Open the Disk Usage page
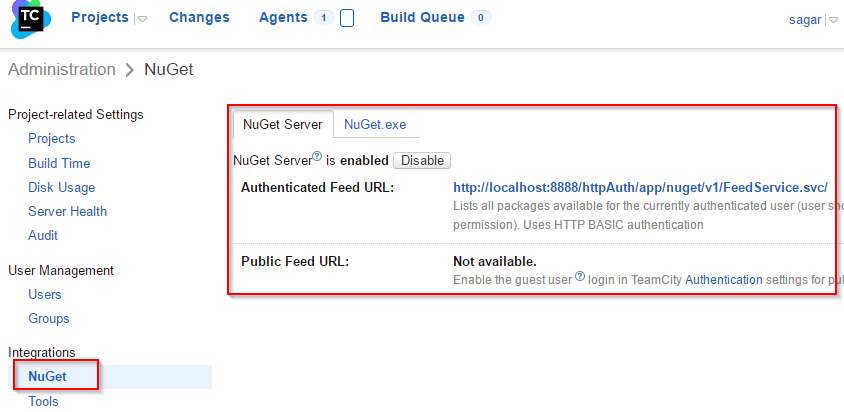This screenshot has width=844, height=412. (61, 187)
